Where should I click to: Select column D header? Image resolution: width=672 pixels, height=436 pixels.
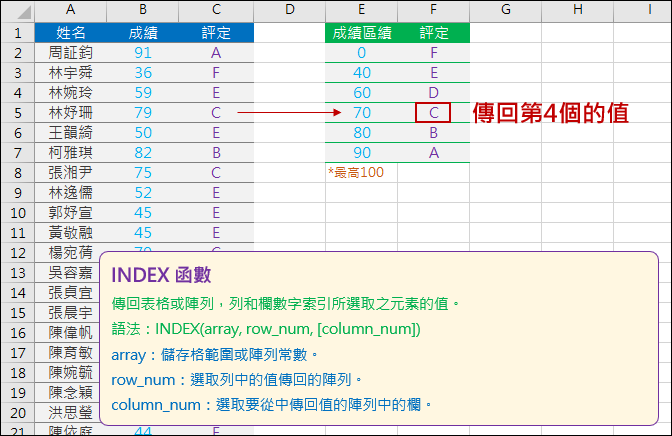pos(290,10)
